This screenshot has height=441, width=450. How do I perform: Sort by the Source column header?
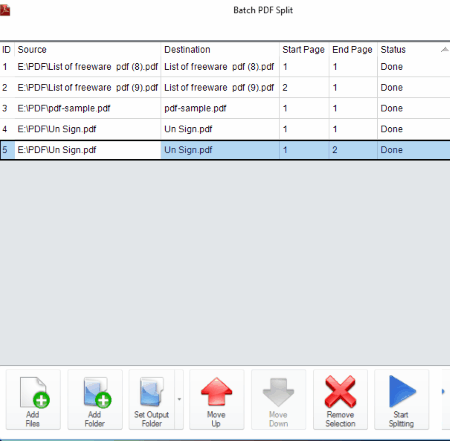tap(88, 50)
